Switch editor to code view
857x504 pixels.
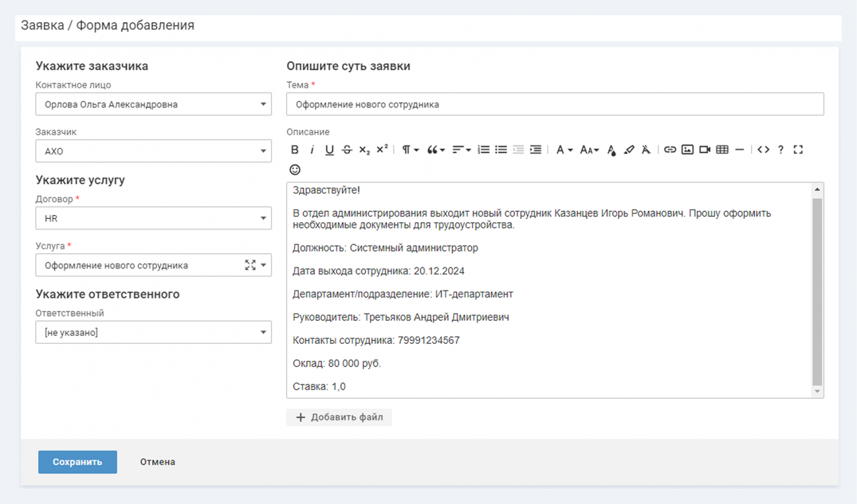click(763, 149)
